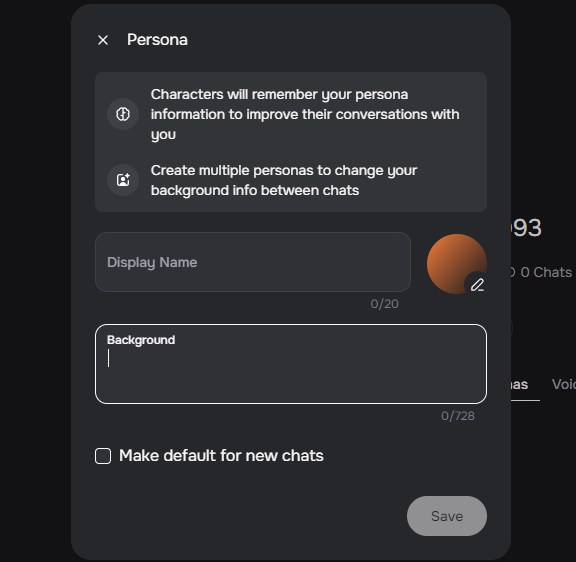Select the Personas tab behind the dialog
576x562 pixels.
519,385
